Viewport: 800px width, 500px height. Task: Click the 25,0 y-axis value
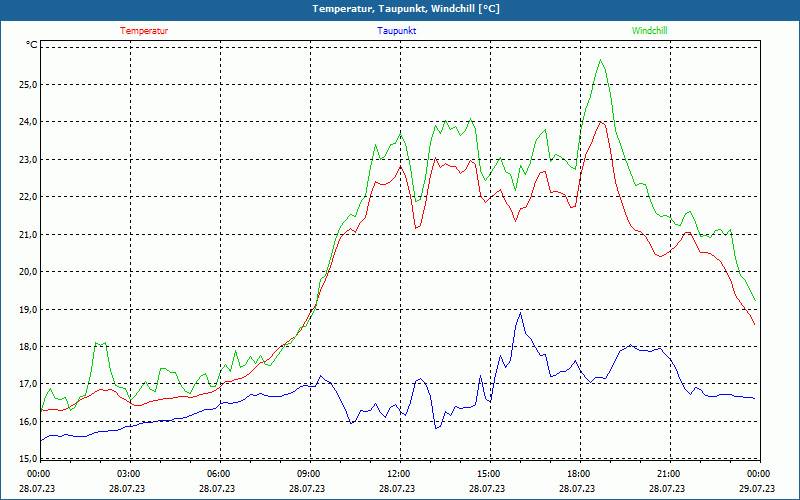tap(28, 85)
